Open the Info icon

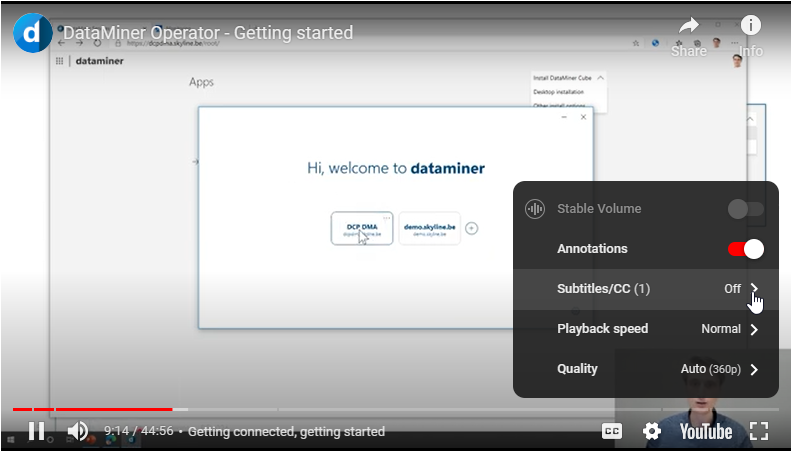751,25
